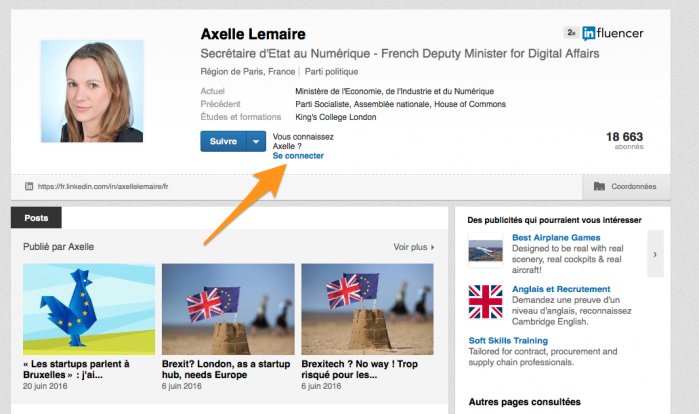699x414 pixels.
Task: Click King's College London education entry
Action: [x=336, y=117]
